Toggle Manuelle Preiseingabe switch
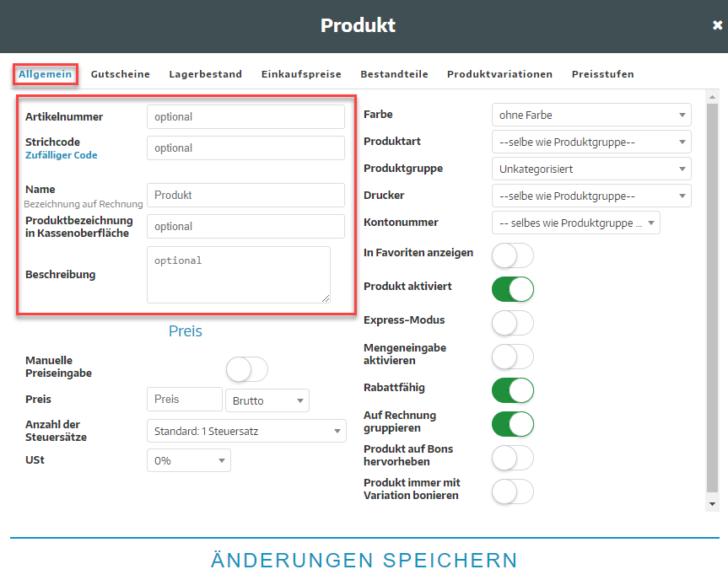The image size is (728, 580). click(x=247, y=369)
